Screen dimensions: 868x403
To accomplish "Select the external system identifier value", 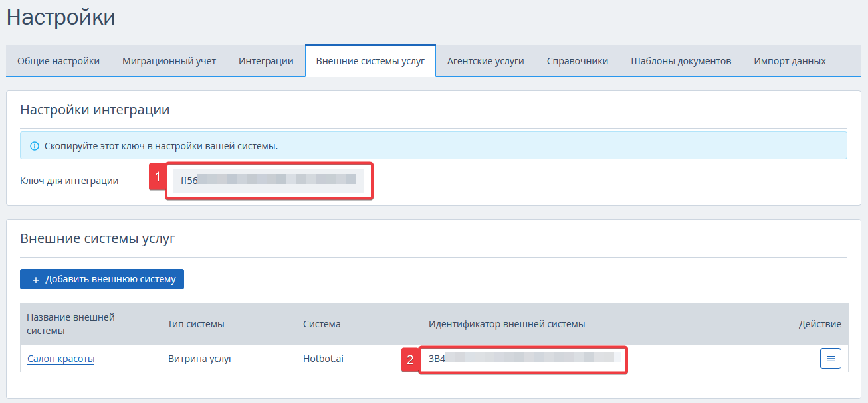I will click(x=524, y=359).
